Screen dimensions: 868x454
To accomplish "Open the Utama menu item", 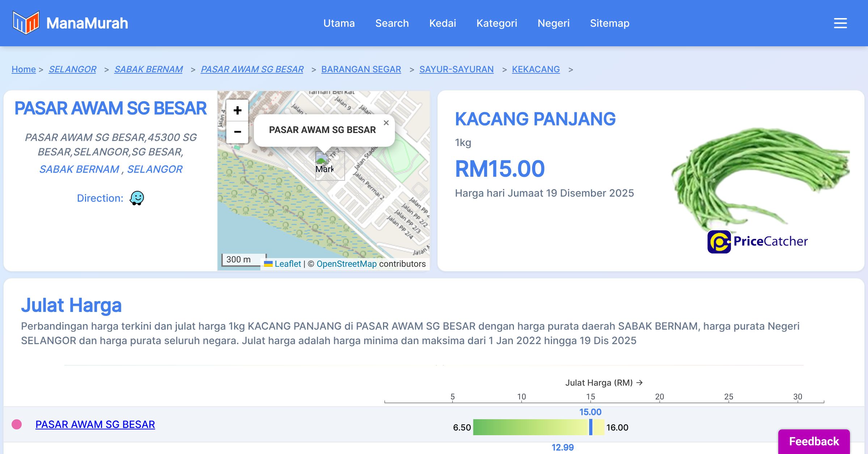I will (x=339, y=23).
